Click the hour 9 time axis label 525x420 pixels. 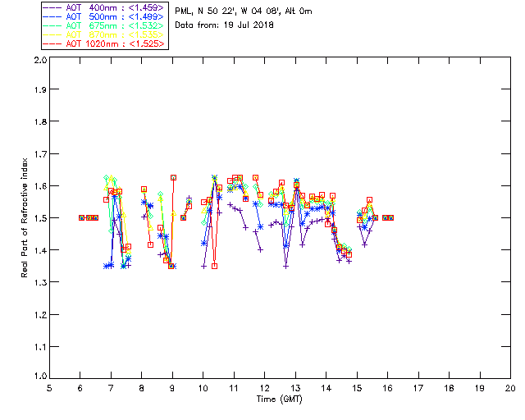click(172, 388)
